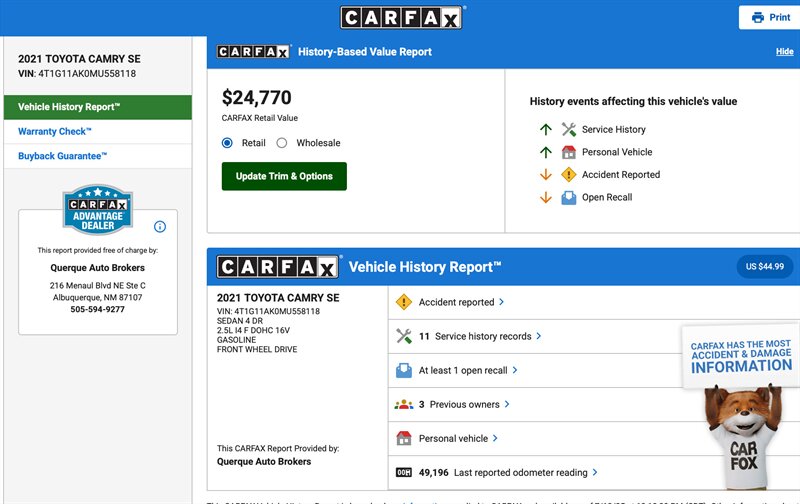
Task: Select the Wholesale radio button
Action: pos(282,143)
